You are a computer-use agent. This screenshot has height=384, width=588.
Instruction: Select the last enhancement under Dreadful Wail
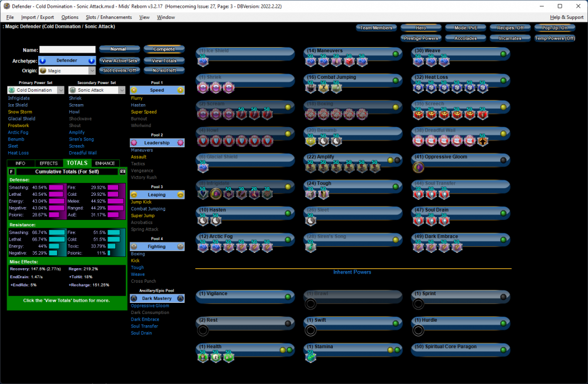coord(483,141)
